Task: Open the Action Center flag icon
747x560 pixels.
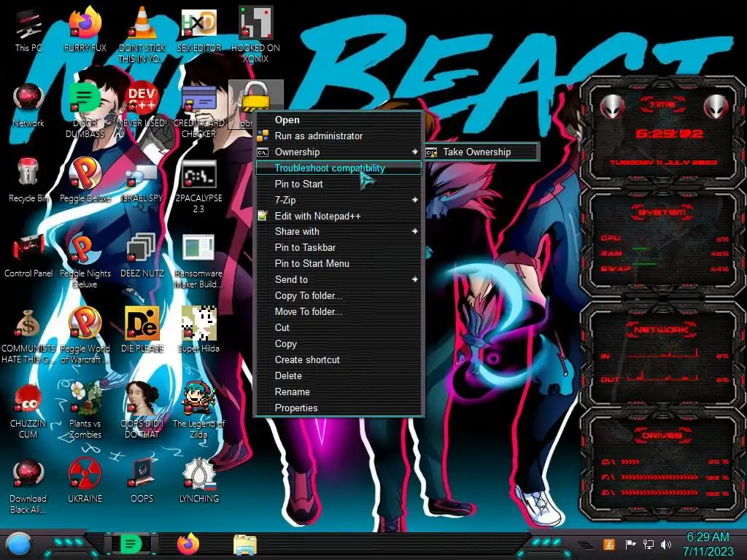Action: click(x=630, y=544)
